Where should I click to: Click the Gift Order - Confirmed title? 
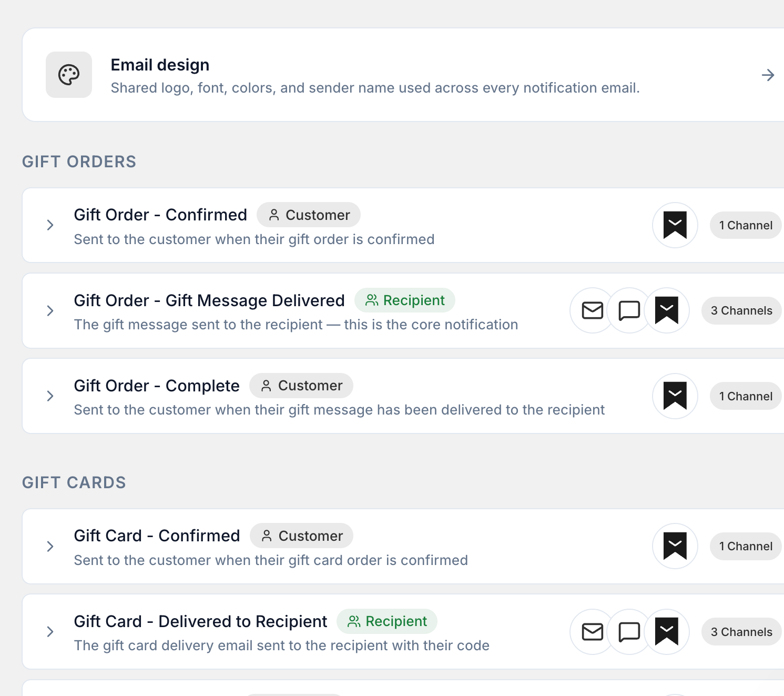(160, 215)
